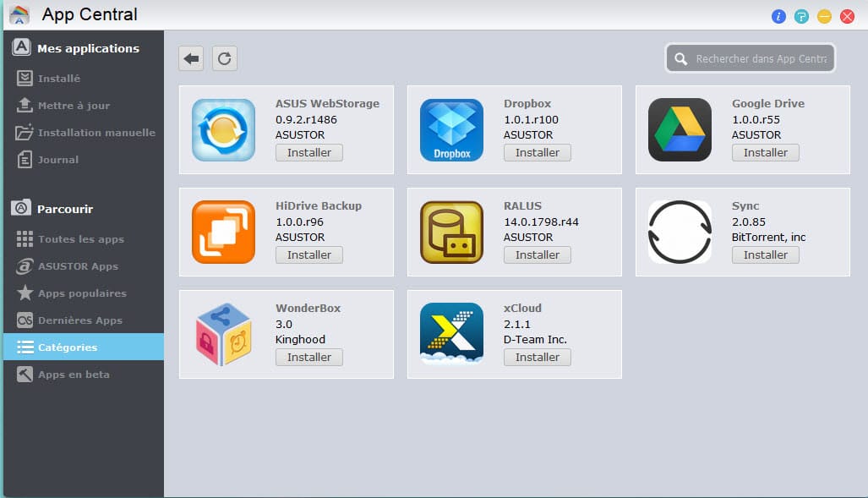Open the Installé section
This screenshot has width=868, height=498.
coord(84,78)
